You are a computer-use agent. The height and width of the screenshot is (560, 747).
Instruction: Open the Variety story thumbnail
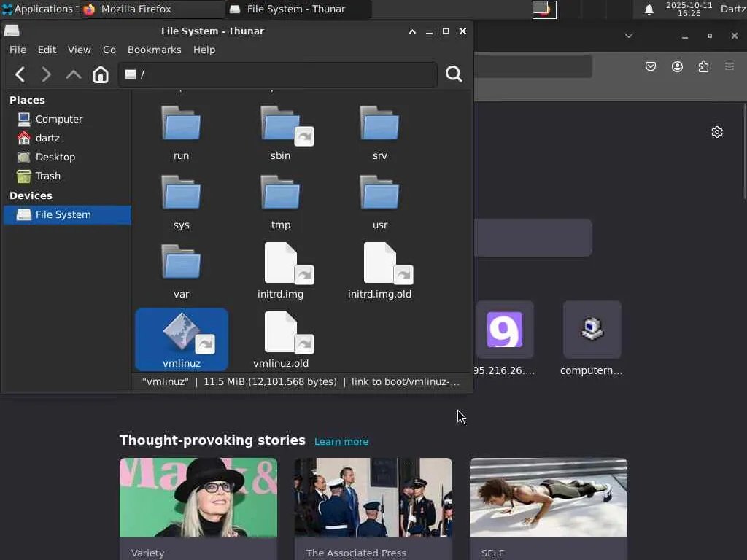[198, 497]
